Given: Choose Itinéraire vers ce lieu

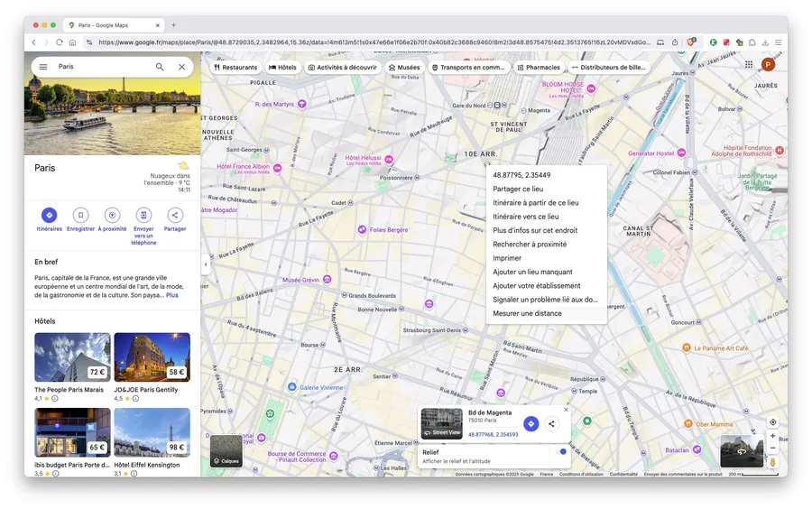Looking at the screenshot, I should 547,217.
